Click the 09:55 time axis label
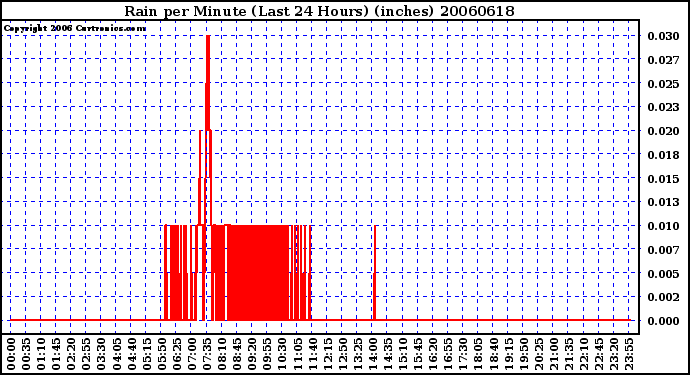The width and height of the screenshot is (690, 375). 267,354
